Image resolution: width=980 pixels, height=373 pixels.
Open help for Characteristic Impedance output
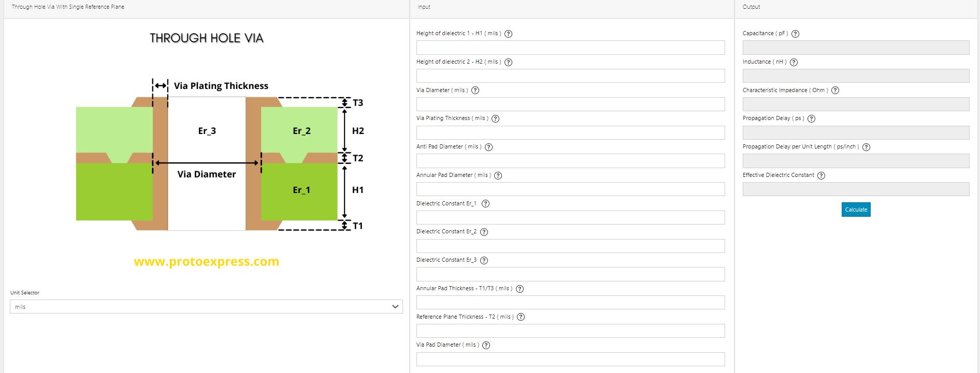click(x=835, y=91)
